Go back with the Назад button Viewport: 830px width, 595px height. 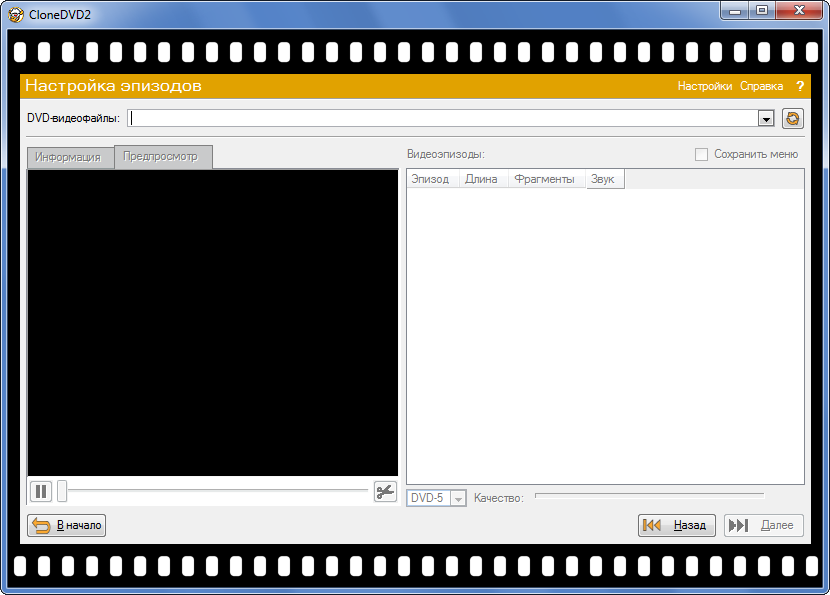coord(677,525)
